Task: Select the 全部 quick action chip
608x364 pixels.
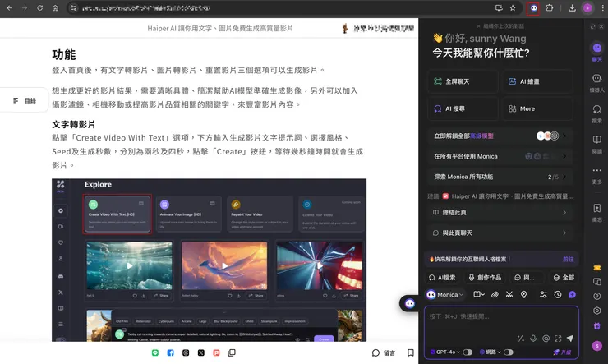Action: coord(564,278)
